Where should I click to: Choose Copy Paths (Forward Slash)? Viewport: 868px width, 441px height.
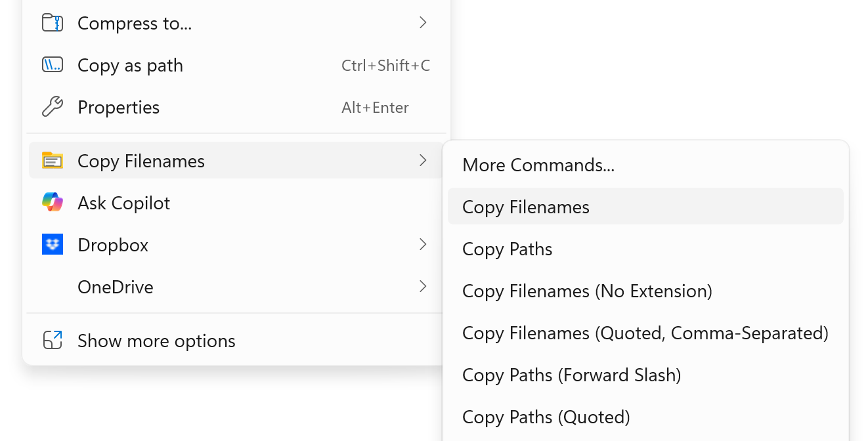coord(571,375)
